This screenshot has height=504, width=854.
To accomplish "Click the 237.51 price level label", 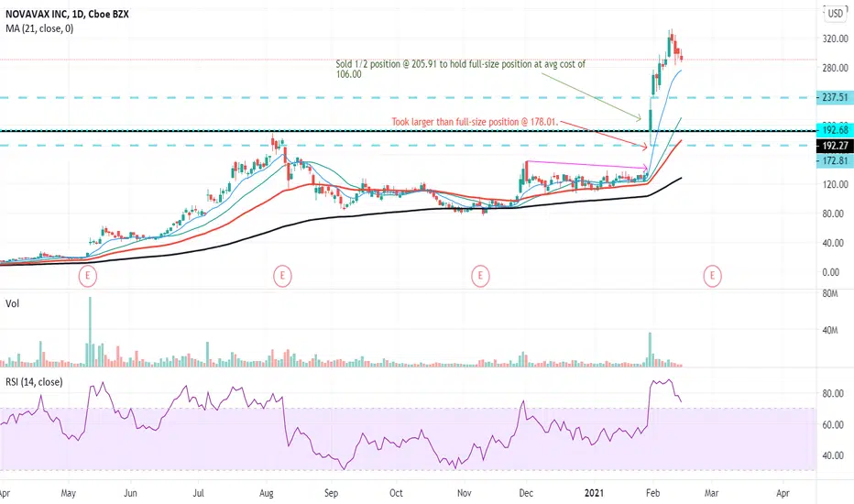I will [835, 97].
